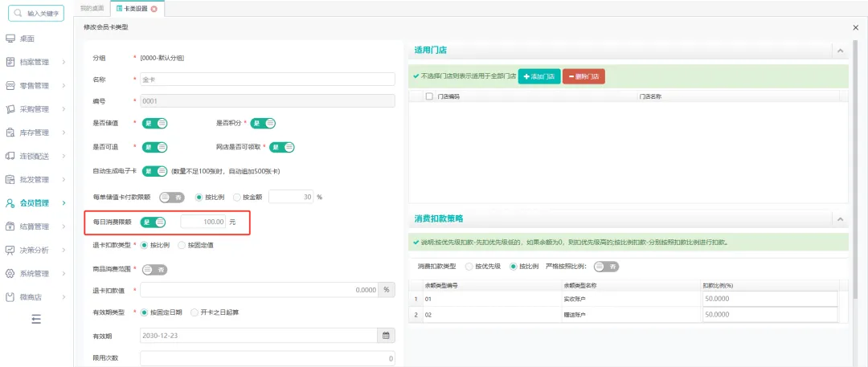Click the search magnifier icon
The width and height of the screenshot is (868, 367).
(x=18, y=14)
